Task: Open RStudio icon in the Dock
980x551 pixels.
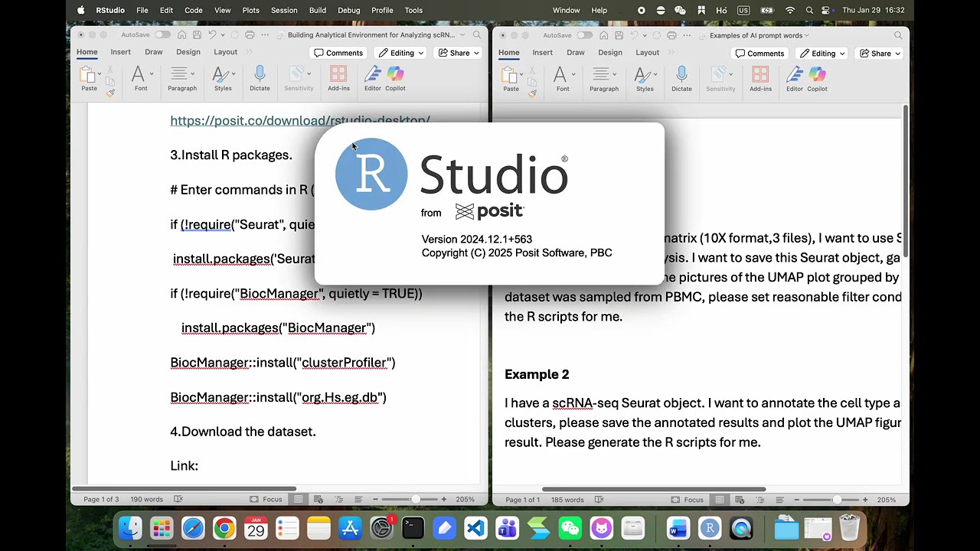Action: pos(710,528)
